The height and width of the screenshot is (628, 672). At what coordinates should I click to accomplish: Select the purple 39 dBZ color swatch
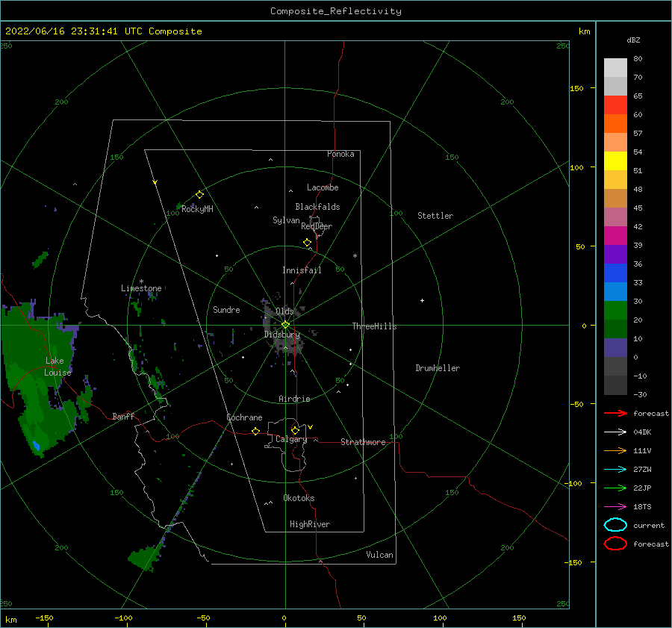(615, 254)
